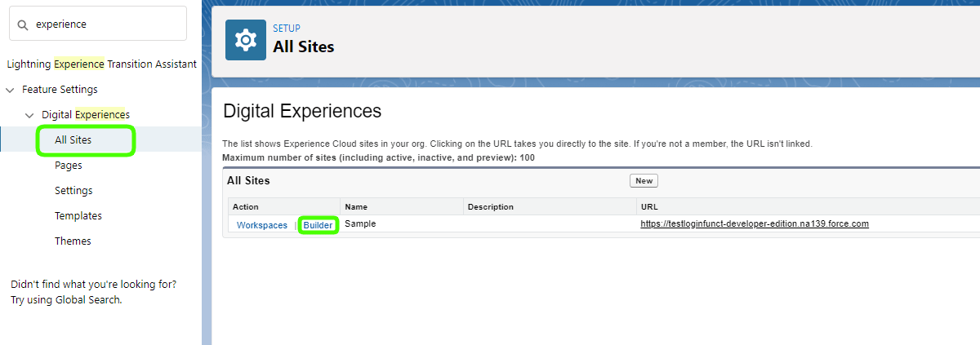Click the 'Try using Global Search' hint text

[66, 299]
